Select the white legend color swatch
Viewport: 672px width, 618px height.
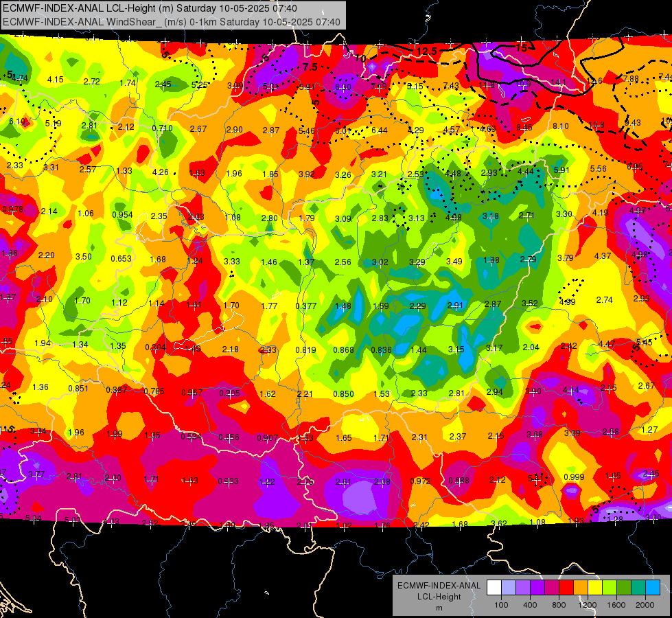coord(494,588)
